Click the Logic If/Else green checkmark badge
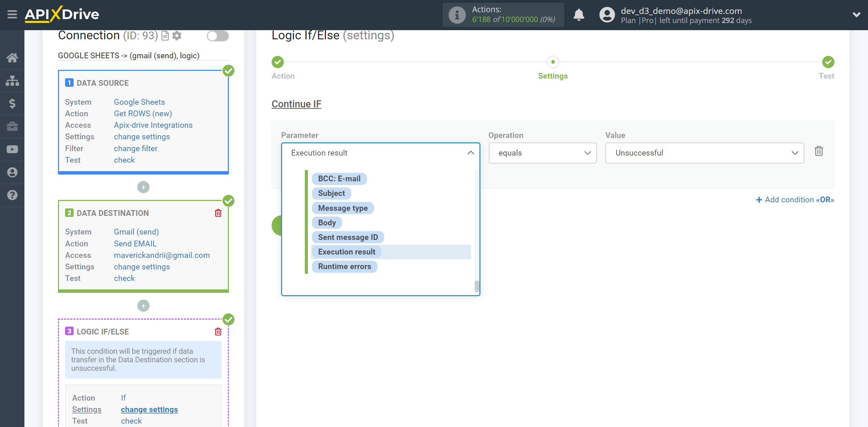 [229, 320]
